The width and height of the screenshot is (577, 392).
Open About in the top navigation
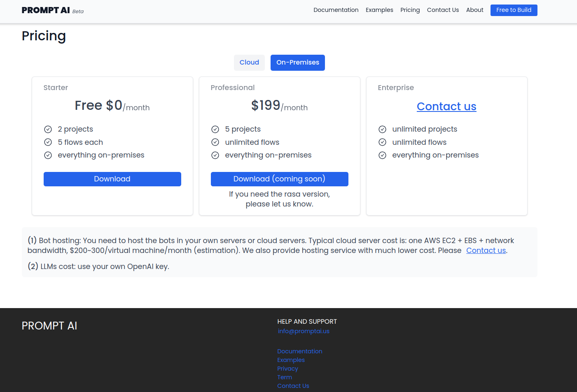point(475,10)
